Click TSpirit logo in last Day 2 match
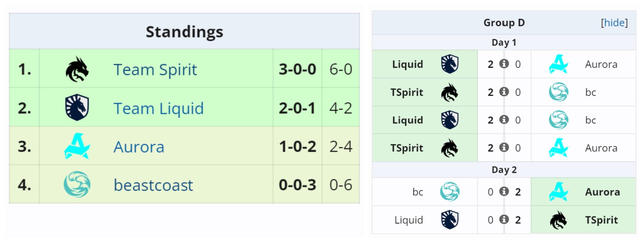Viewport: 644px width, 242px height. (x=558, y=220)
